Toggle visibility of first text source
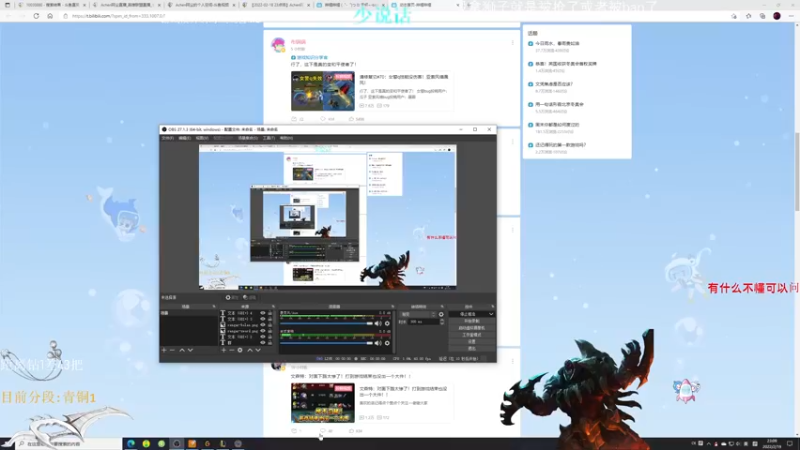 (263, 313)
